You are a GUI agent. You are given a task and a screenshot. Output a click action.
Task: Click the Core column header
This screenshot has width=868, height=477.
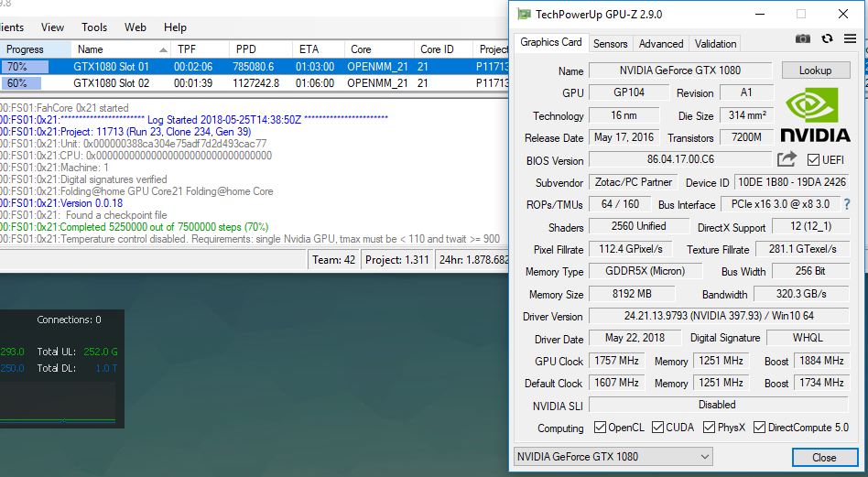click(379, 49)
